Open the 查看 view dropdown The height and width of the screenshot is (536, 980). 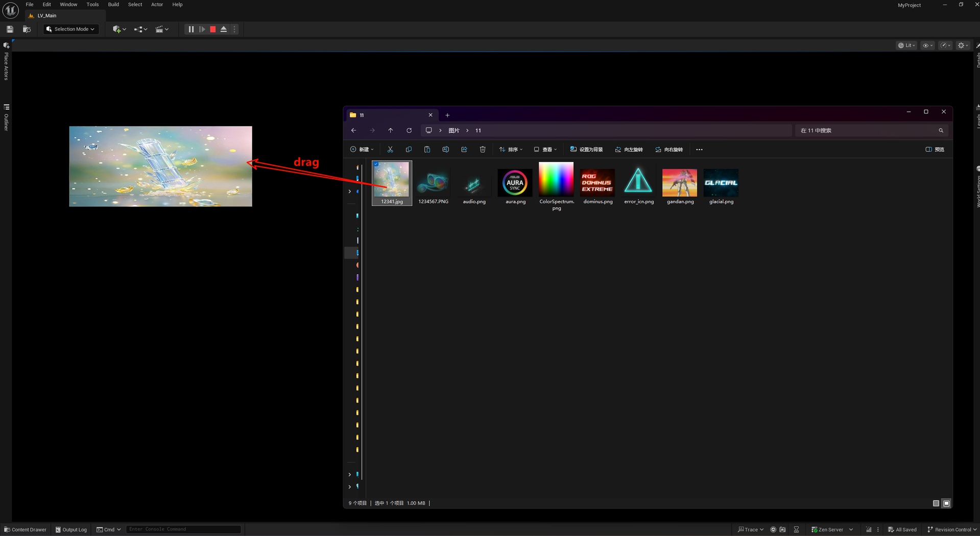[x=545, y=150]
